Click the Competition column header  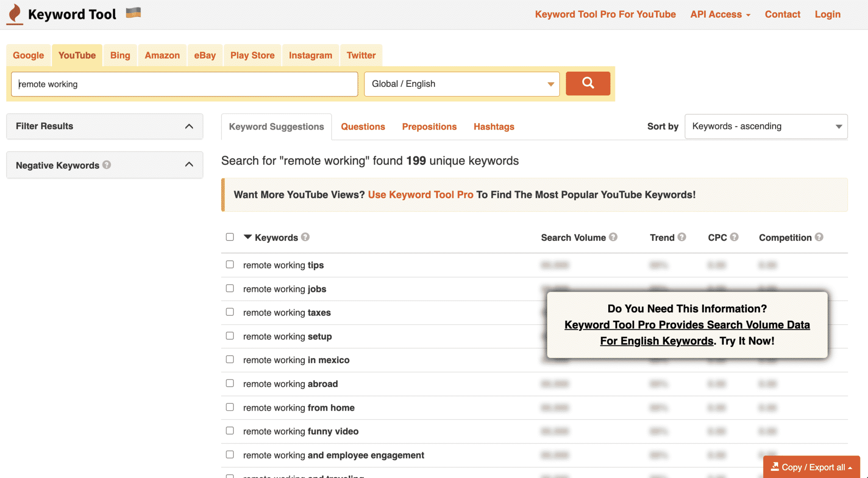[785, 238]
